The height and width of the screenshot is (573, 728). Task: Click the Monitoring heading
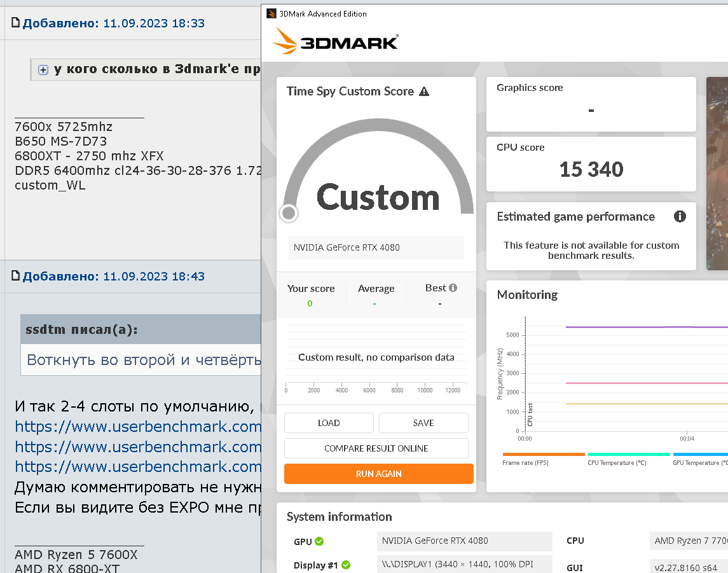[528, 295]
